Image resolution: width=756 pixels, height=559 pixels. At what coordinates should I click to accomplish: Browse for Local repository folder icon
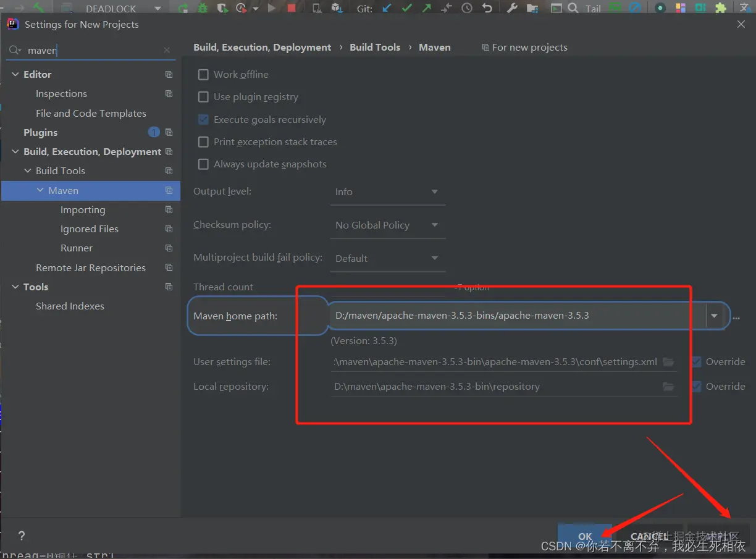[668, 387]
